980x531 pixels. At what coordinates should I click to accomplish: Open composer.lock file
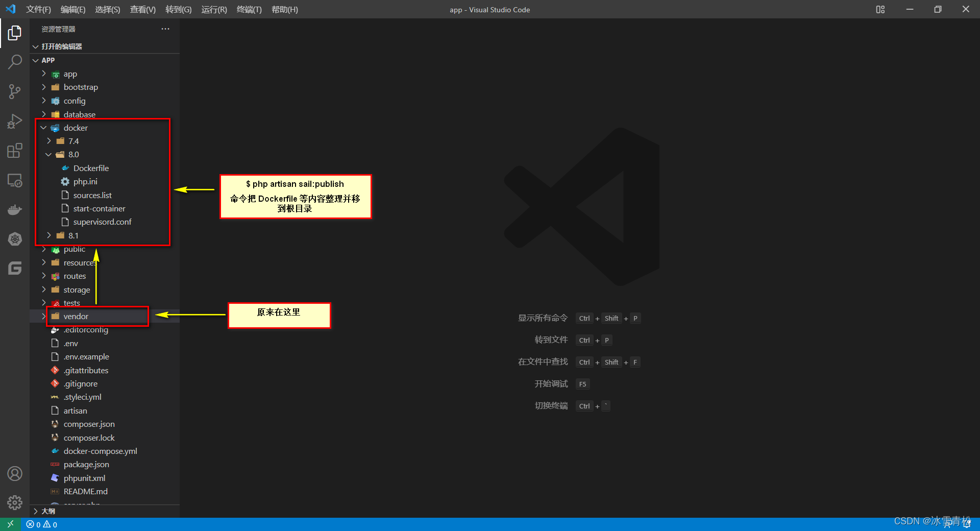pos(89,438)
